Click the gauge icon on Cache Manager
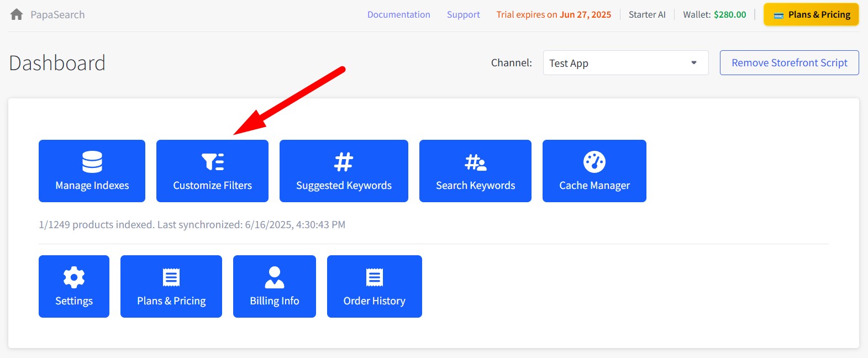 pyautogui.click(x=595, y=162)
